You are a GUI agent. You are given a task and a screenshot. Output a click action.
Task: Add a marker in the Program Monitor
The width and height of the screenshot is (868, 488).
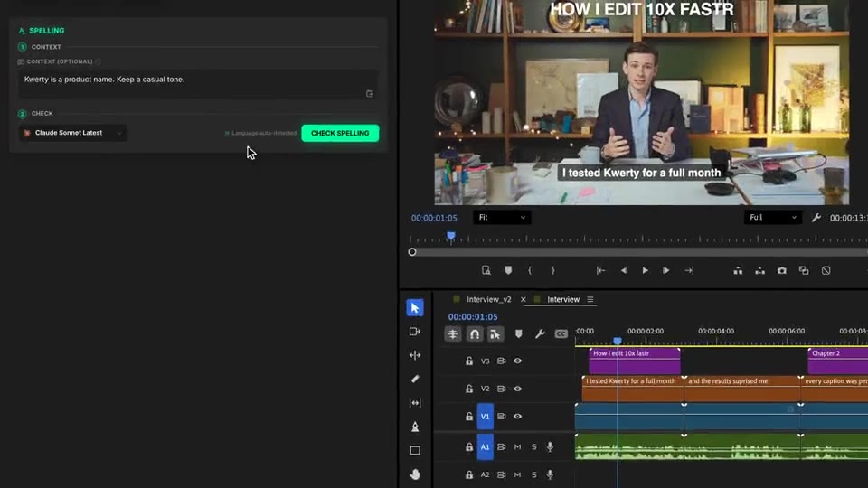click(x=508, y=270)
